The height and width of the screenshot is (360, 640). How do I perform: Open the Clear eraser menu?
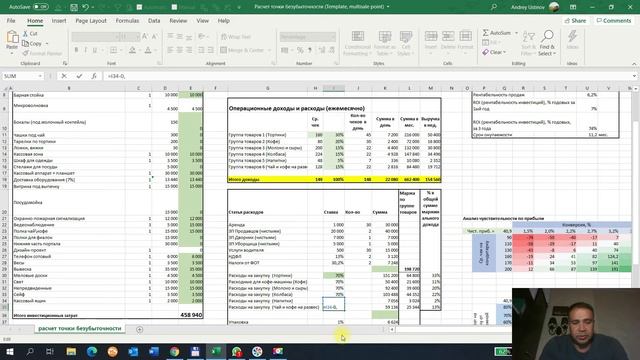[x=494, y=52]
